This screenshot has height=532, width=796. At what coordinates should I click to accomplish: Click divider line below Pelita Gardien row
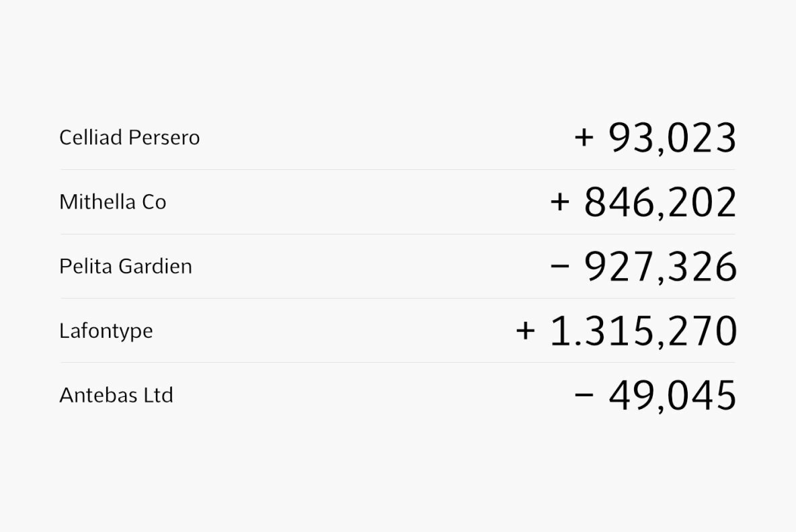[x=397, y=298]
